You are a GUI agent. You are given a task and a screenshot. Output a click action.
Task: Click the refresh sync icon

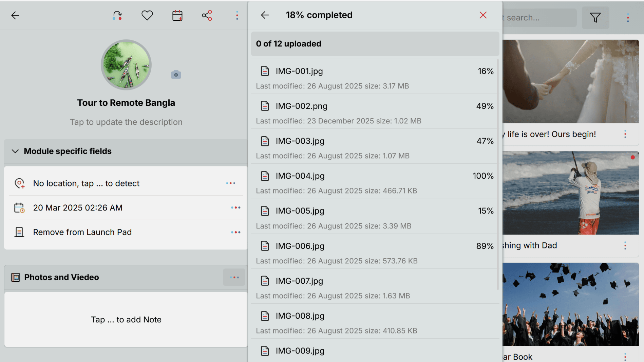(117, 15)
